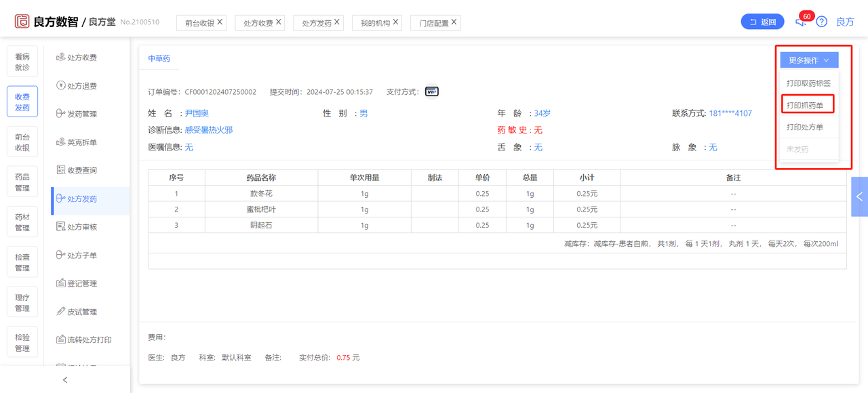Image resolution: width=868 pixels, height=393 pixels.
Task: Click the 发药管理 menu icon
Action: 61,114
